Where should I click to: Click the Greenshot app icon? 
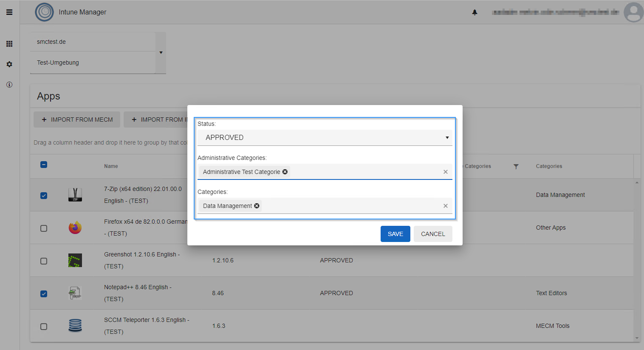pos(75,260)
